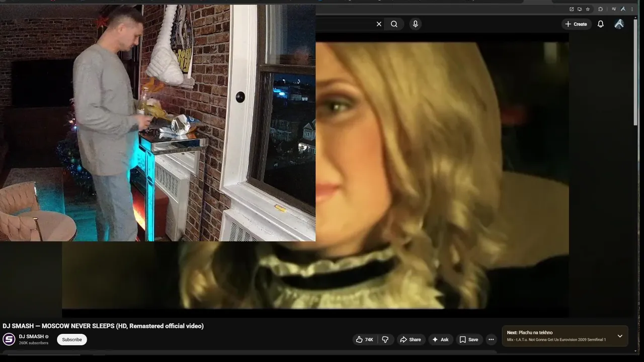Clear the YouTube search box
Screen dimensions: 644x362
[x=379, y=24]
